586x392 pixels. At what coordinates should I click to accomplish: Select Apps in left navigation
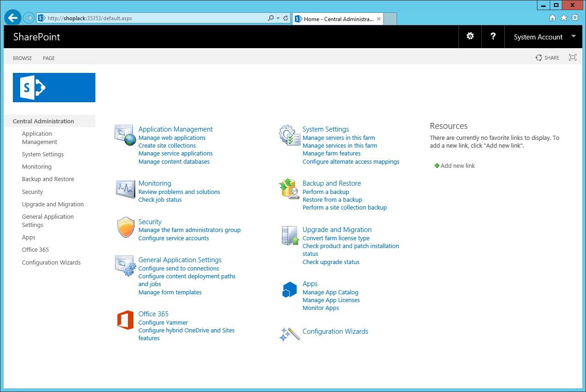click(28, 237)
